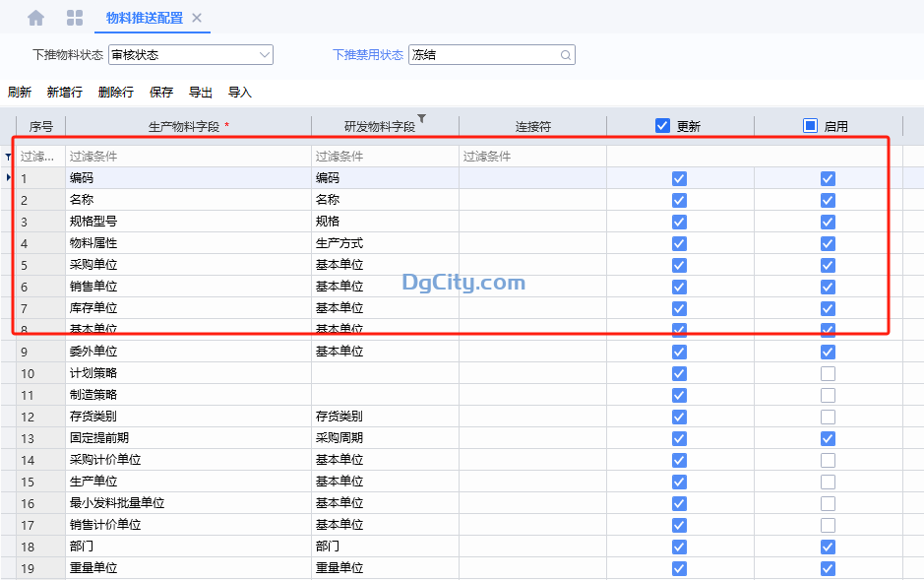Click the home icon in the top bar
Image resolution: width=924 pixels, height=580 pixels.
pyautogui.click(x=35, y=17)
